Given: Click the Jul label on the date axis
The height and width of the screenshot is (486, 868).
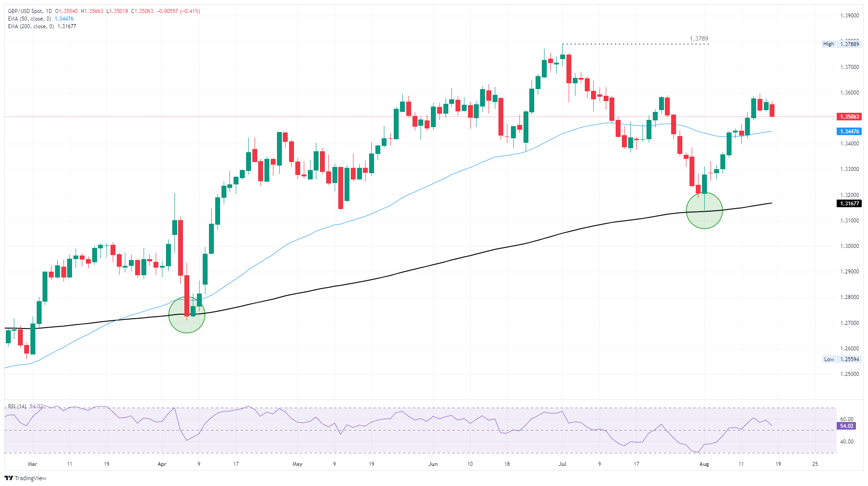Looking at the screenshot, I should click(x=562, y=464).
